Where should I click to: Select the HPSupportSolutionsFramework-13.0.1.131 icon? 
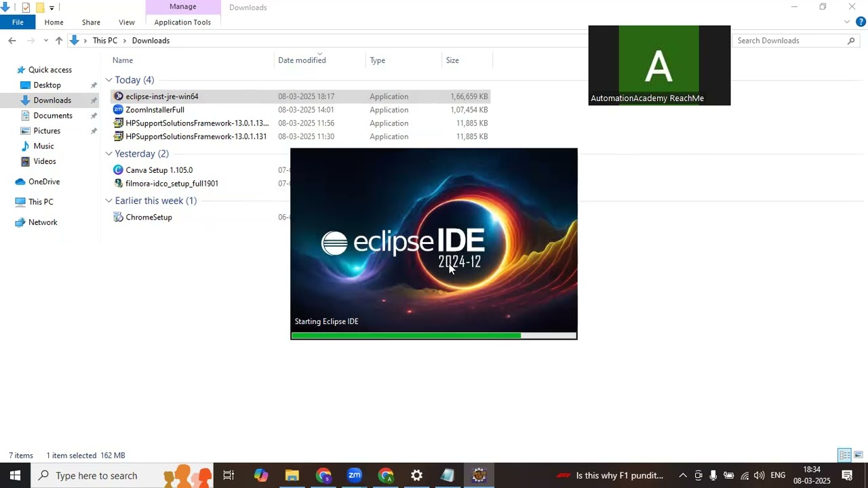(x=119, y=137)
